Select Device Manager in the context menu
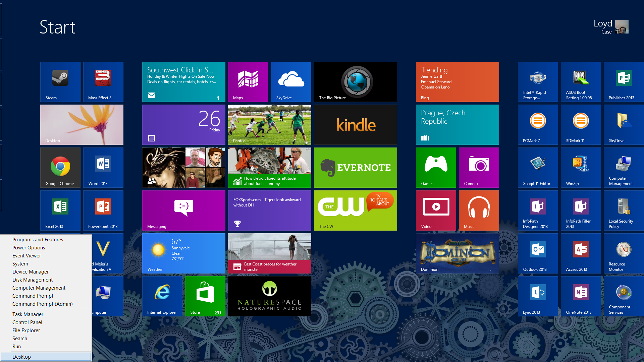 (31, 272)
